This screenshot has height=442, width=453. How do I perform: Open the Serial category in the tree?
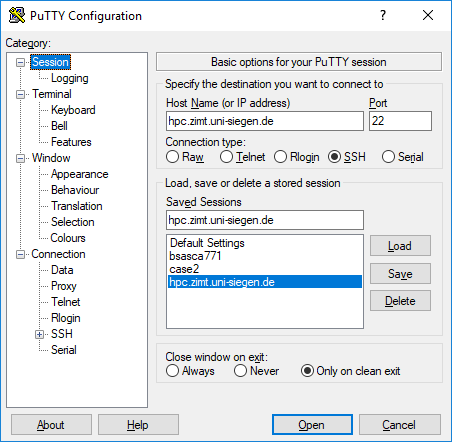pos(64,350)
